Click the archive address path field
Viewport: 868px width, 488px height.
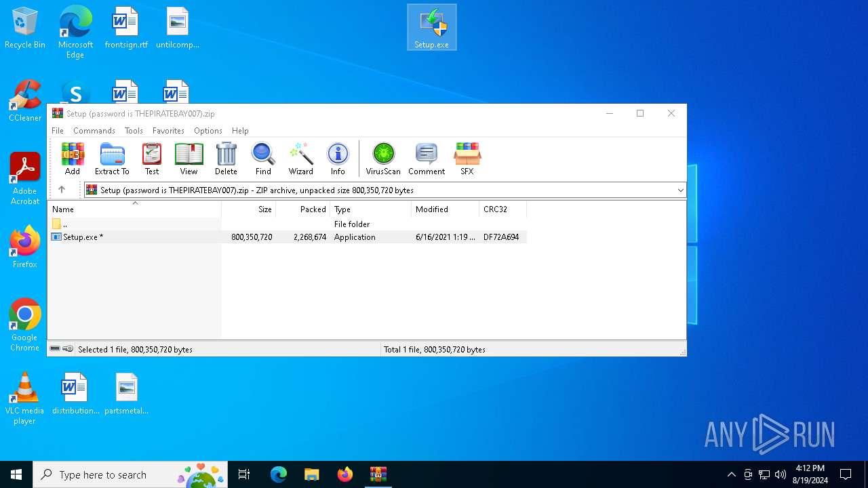tap(385, 190)
